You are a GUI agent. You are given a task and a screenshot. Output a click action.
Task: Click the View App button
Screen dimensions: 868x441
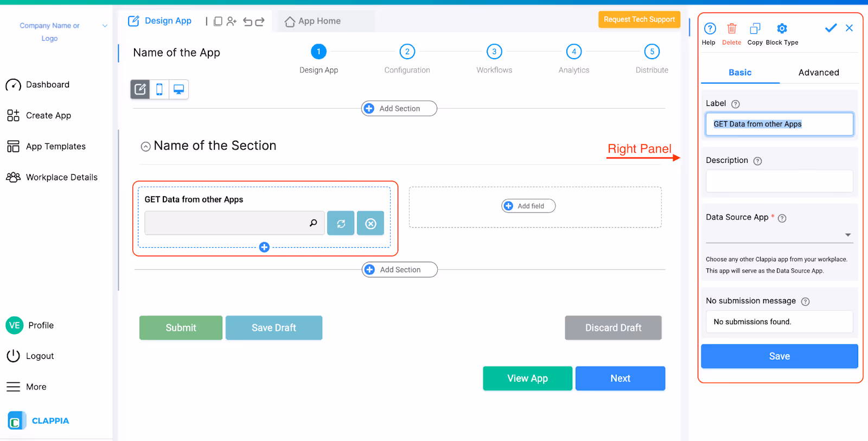[527, 379]
